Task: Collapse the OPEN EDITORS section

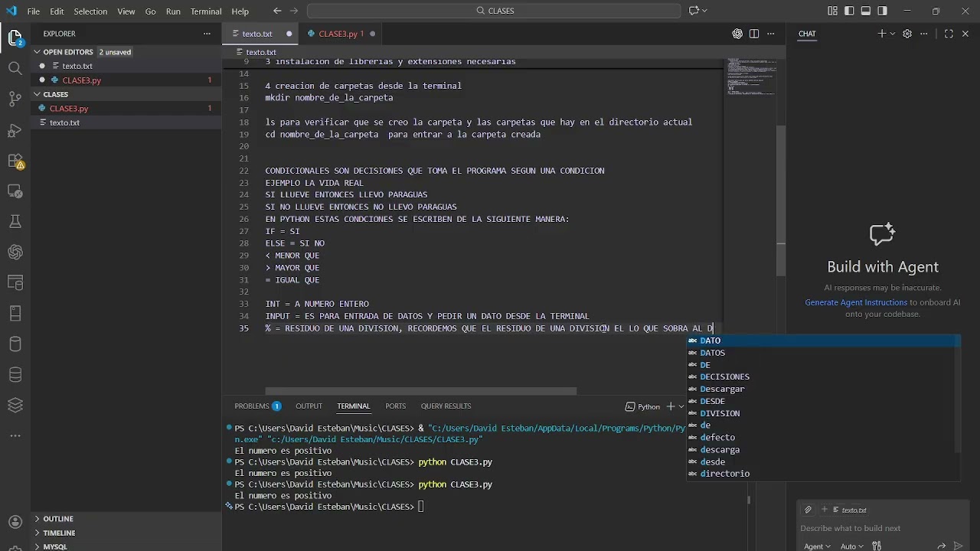Action: point(126,52)
